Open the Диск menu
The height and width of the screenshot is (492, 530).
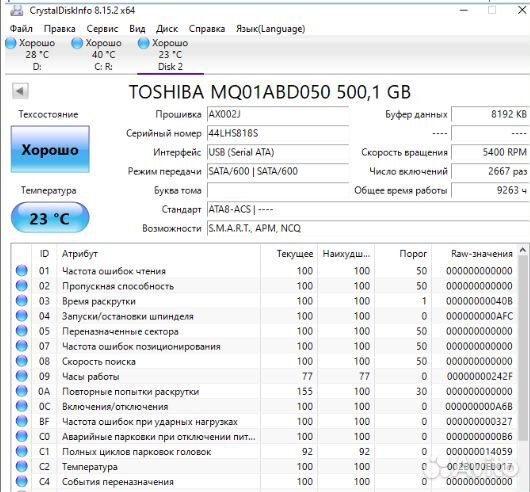[x=167, y=29]
